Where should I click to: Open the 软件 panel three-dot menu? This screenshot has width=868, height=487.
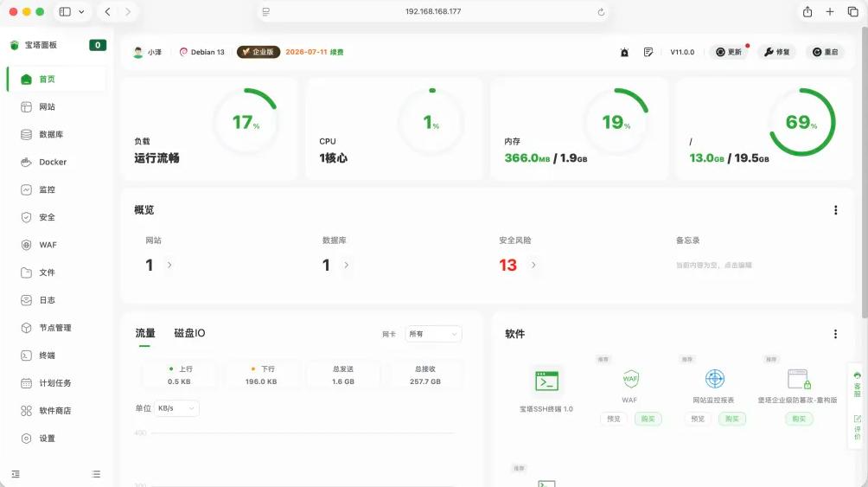coord(835,334)
